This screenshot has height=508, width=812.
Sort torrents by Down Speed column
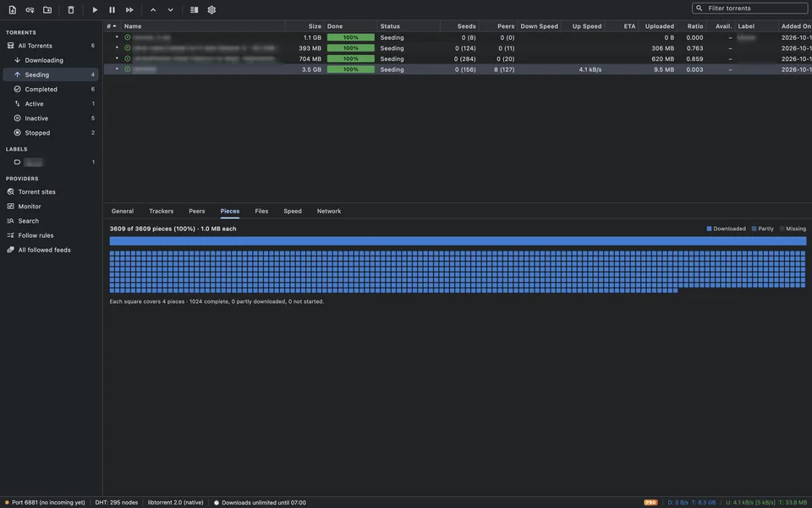[x=539, y=26]
